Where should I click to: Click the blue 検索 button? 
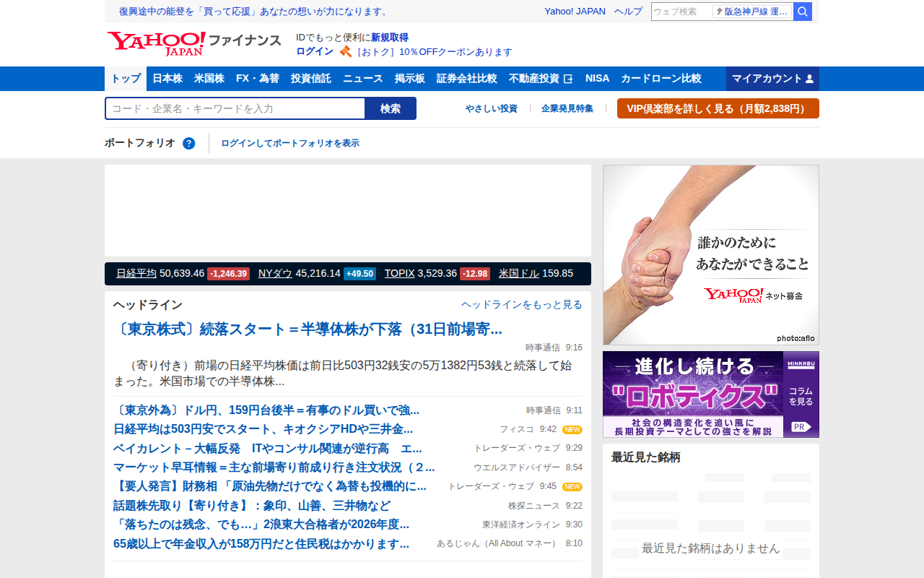pos(391,108)
